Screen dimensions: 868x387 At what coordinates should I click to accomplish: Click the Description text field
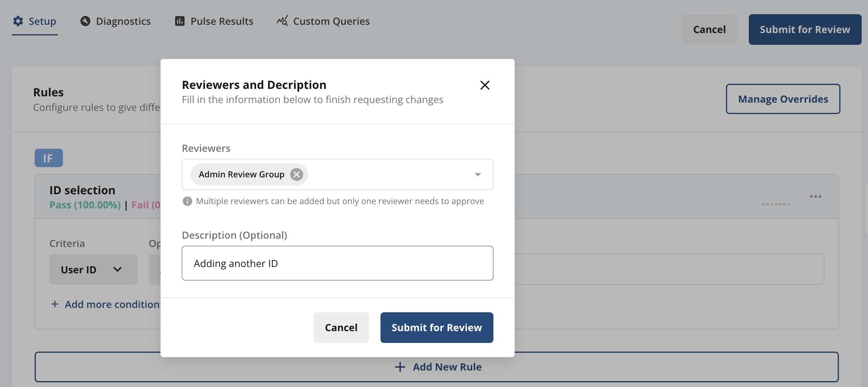[337, 263]
